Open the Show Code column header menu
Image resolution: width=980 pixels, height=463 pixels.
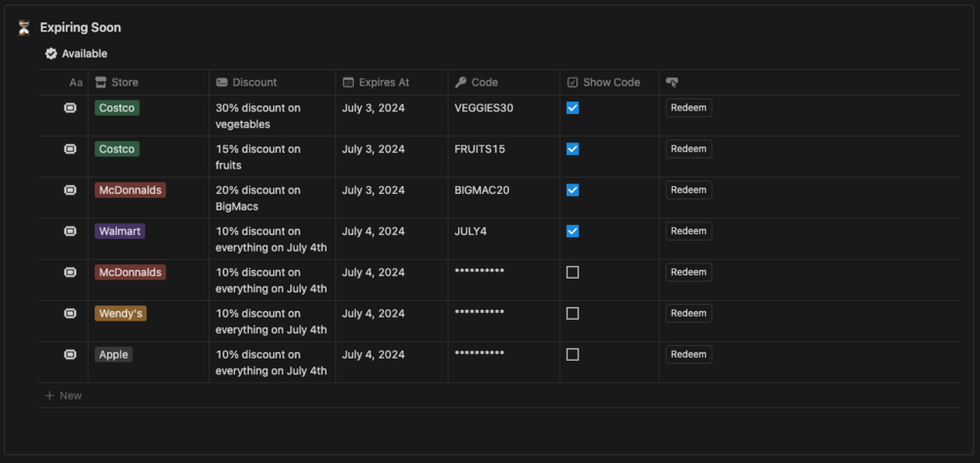coord(609,83)
